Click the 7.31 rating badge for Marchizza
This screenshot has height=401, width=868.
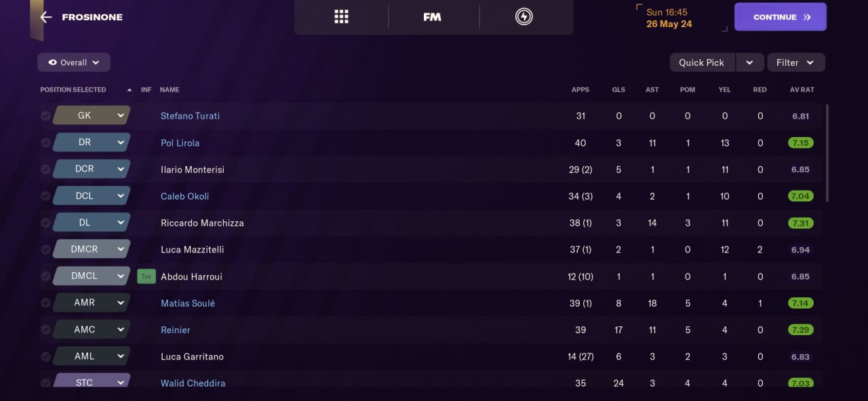[x=800, y=223]
